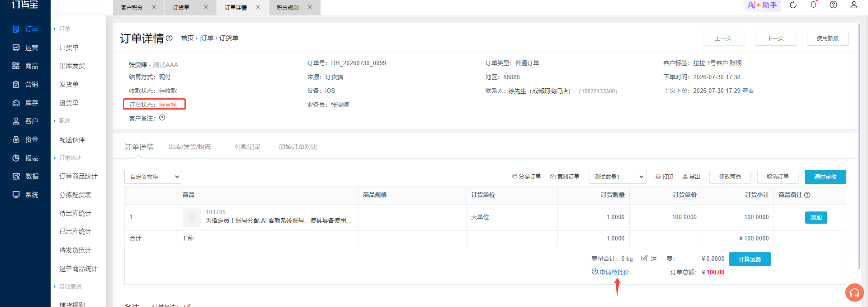Open the 库存 module icon
868x307 pixels.
click(x=16, y=103)
